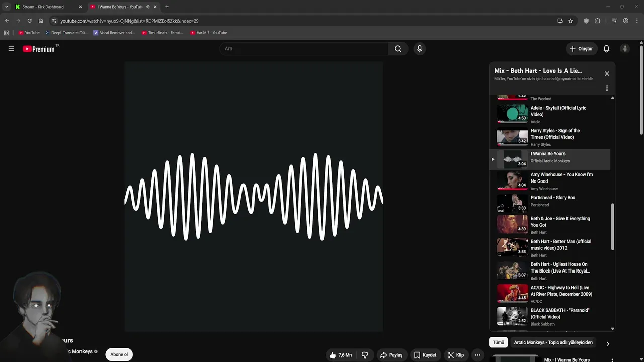The width and height of the screenshot is (644, 362).
Task: Open the Chrome three-dot menu
Action: click(x=637, y=21)
